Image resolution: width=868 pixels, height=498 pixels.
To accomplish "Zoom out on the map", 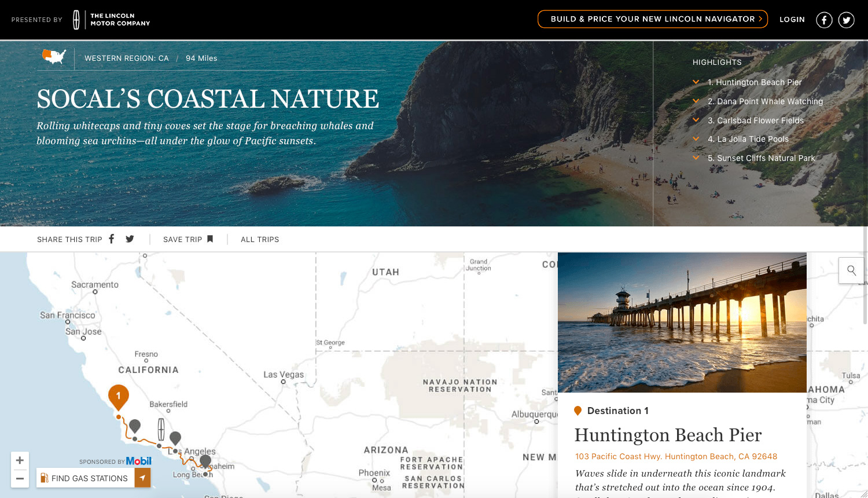I will [x=20, y=478].
